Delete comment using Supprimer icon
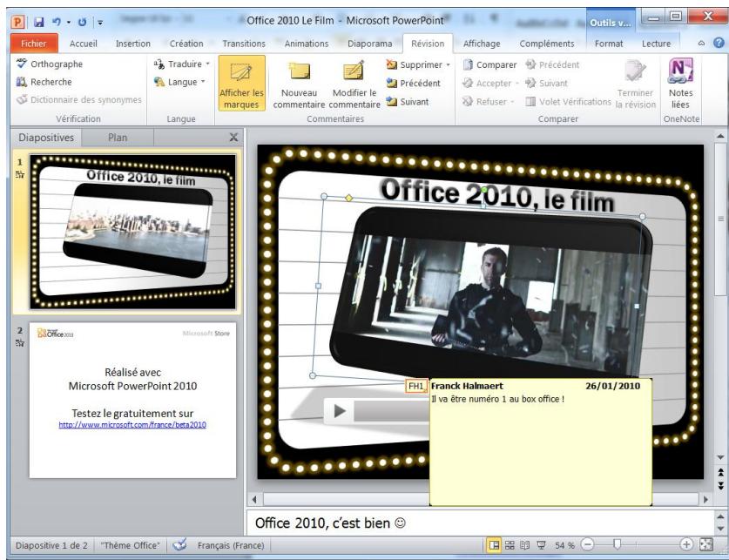The image size is (729, 560). click(x=391, y=64)
